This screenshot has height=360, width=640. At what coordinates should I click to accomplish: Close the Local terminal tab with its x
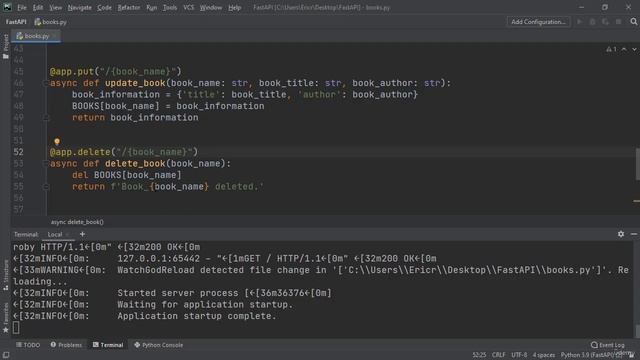pos(67,234)
